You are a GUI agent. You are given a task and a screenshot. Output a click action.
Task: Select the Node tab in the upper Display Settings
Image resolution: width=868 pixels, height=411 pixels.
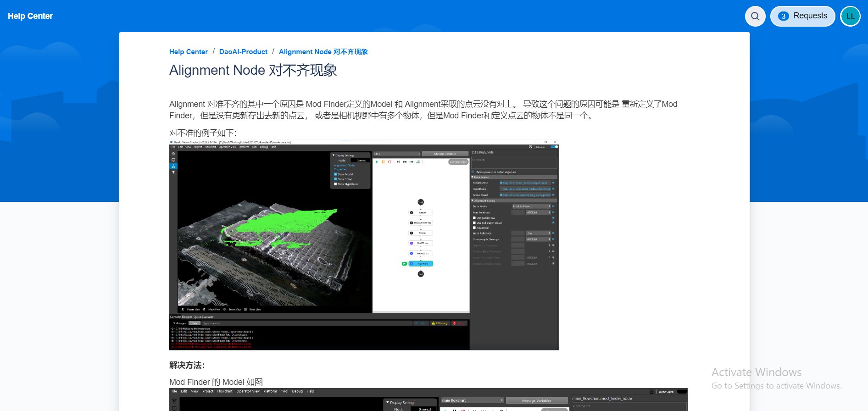[x=342, y=161]
